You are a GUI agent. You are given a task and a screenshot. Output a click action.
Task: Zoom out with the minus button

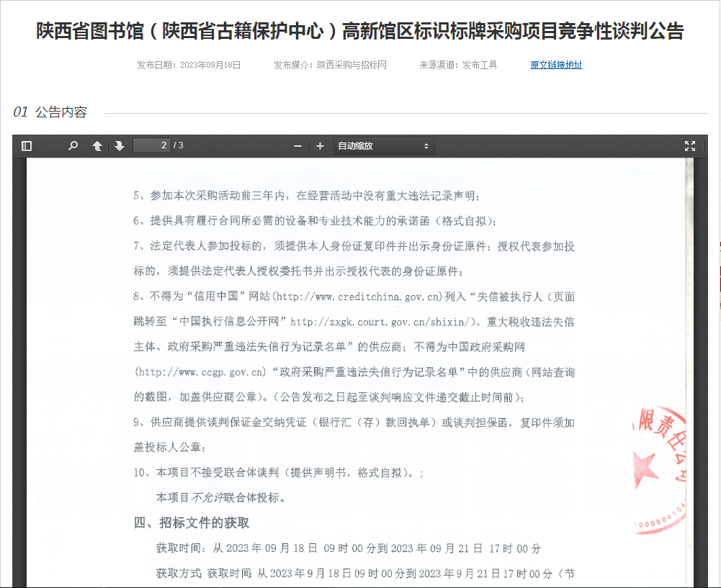coord(297,146)
